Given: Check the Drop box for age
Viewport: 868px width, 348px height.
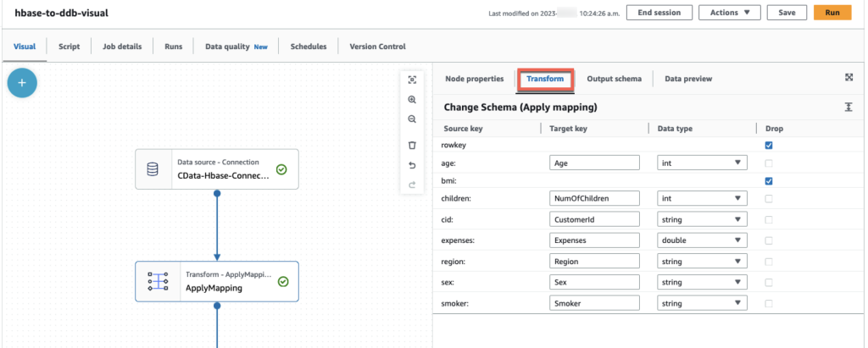Looking at the screenshot, I should click(768, 163).
